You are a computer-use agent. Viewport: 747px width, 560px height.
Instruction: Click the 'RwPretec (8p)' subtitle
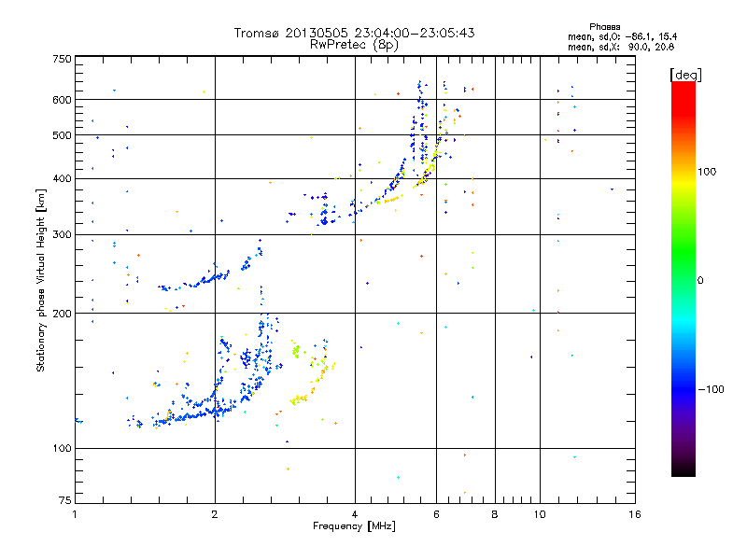354,45
